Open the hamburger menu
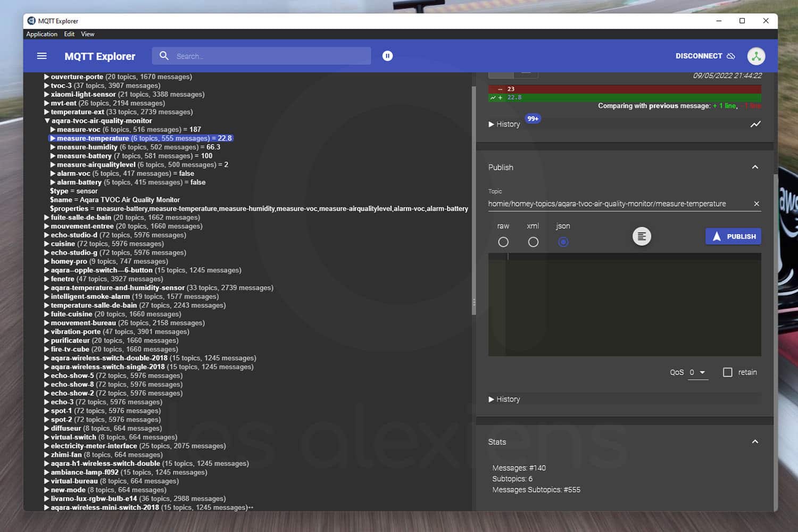This screenshot has height=532, width=798. click(41, 56)
